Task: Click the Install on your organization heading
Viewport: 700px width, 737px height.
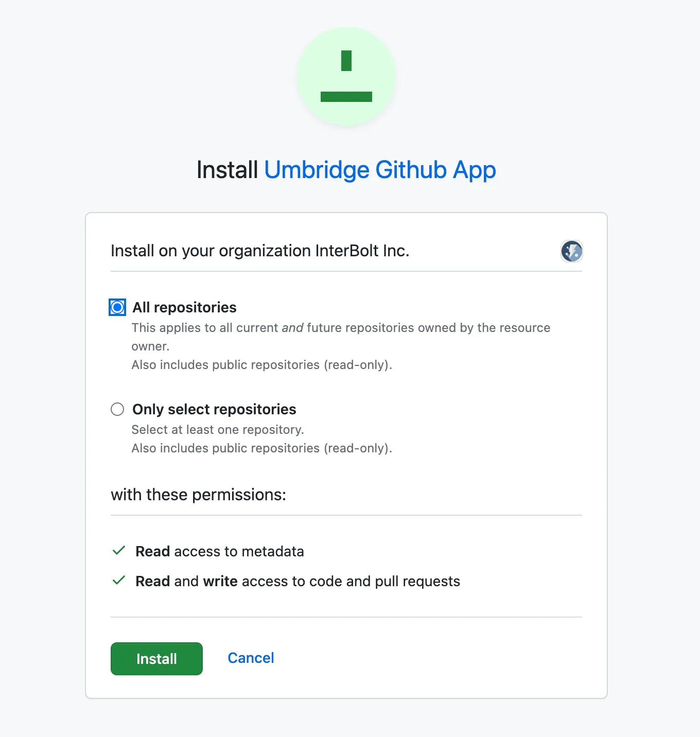Action: tap(259, 251)
